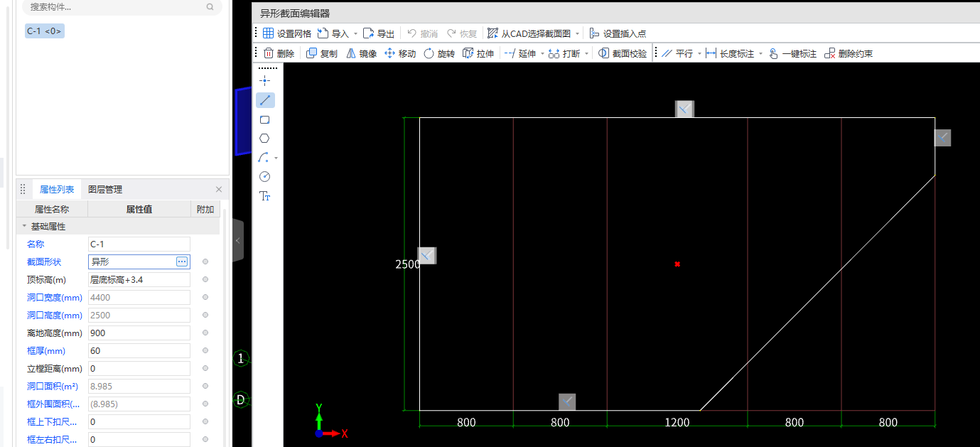Toggle 附加 option for 顶标高 row

(x=205, y=280)
